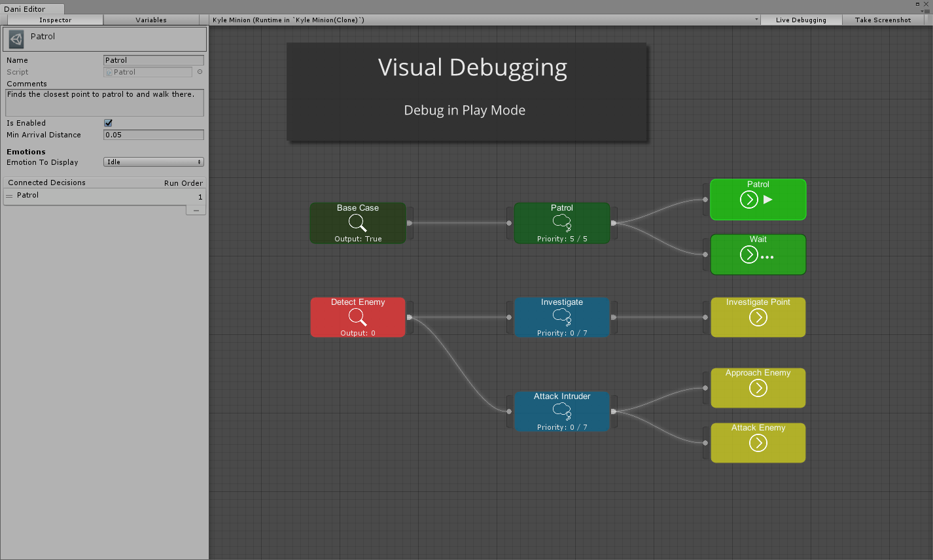
Task: Open the Kyle Minion runtime selector dropdown
Action: (485, 20)
